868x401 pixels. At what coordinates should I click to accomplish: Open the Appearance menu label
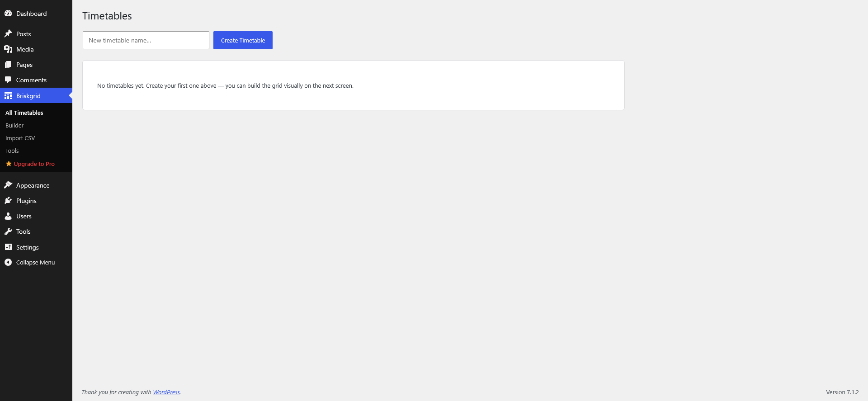point(33,185)
